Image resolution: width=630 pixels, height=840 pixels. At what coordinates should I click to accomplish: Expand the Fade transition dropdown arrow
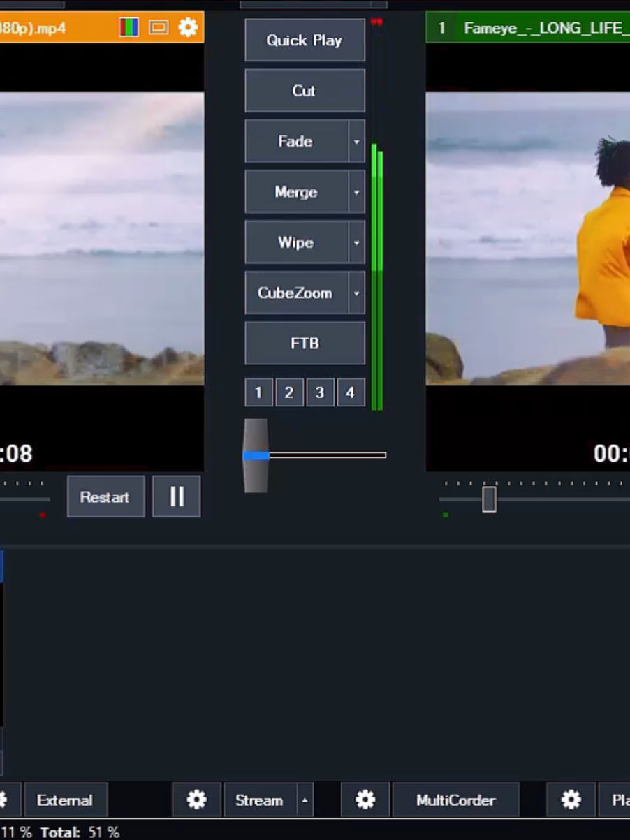click(x=356, y=142)
